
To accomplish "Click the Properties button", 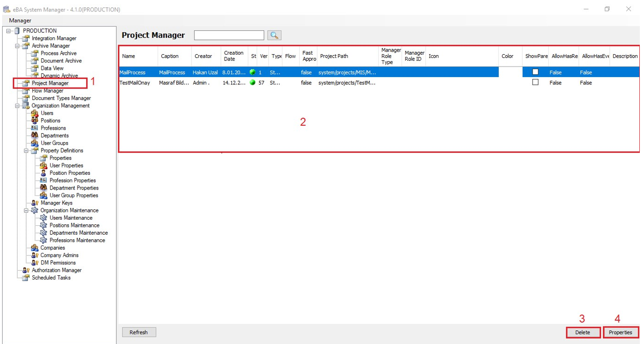I will click(621, 332).
